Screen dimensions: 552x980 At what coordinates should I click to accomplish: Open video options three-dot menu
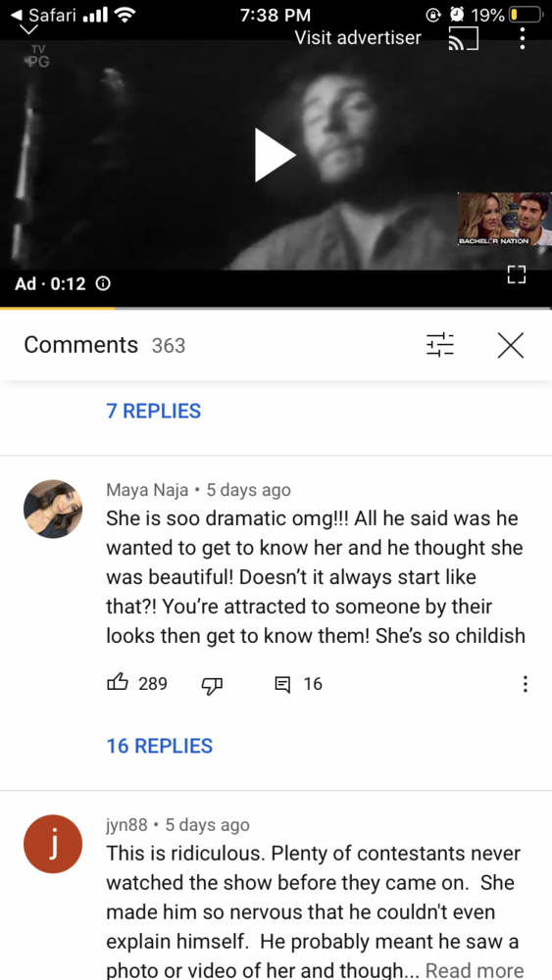pos(522,39)
